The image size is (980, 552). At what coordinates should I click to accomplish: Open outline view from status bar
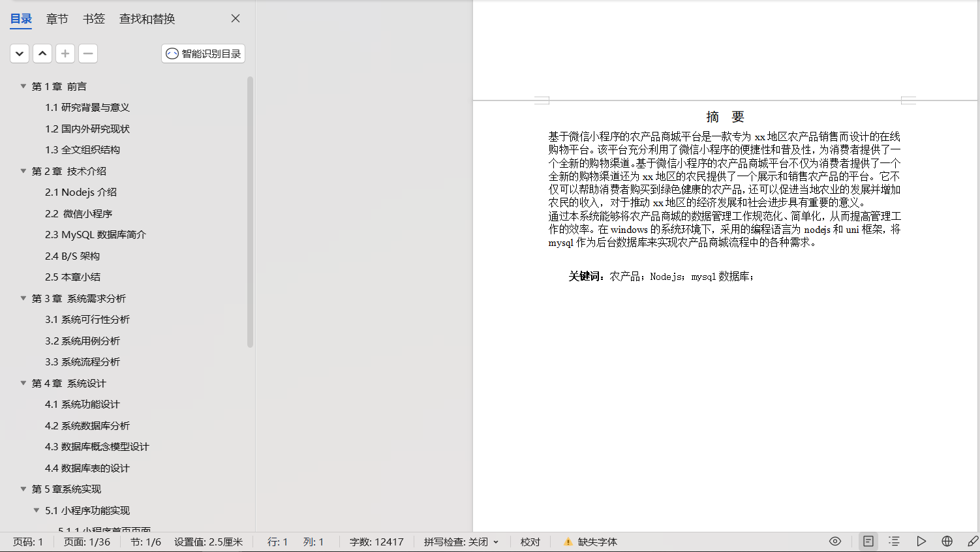(894, 542)
